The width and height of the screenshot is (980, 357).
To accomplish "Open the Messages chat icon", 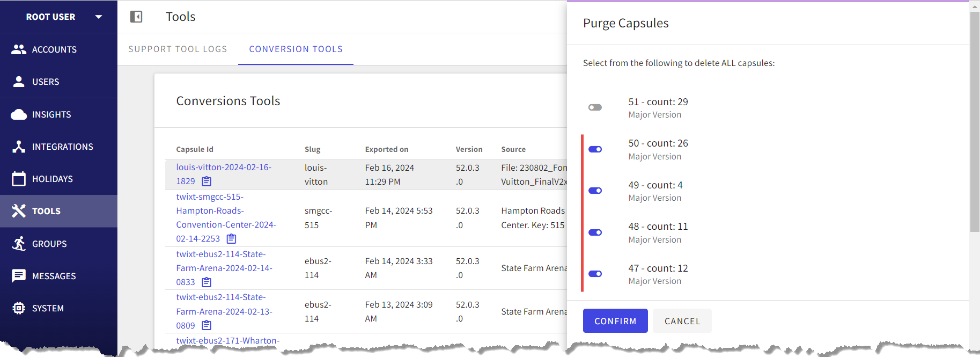I will [19, 276].
